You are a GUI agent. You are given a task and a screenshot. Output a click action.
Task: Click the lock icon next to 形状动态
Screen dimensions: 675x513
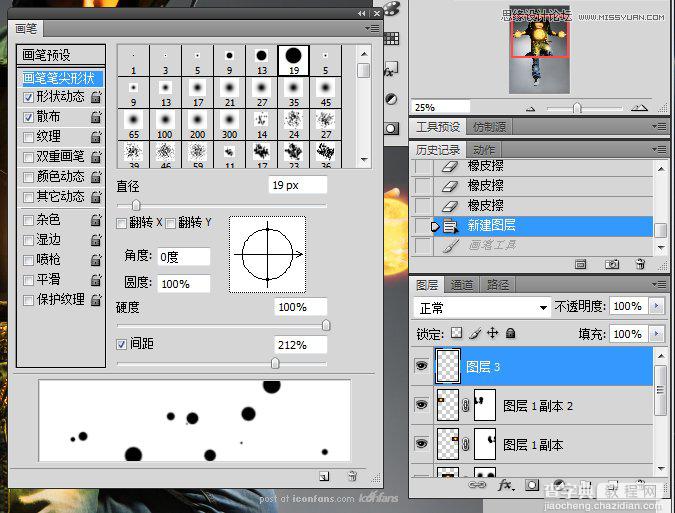[96, 97]
